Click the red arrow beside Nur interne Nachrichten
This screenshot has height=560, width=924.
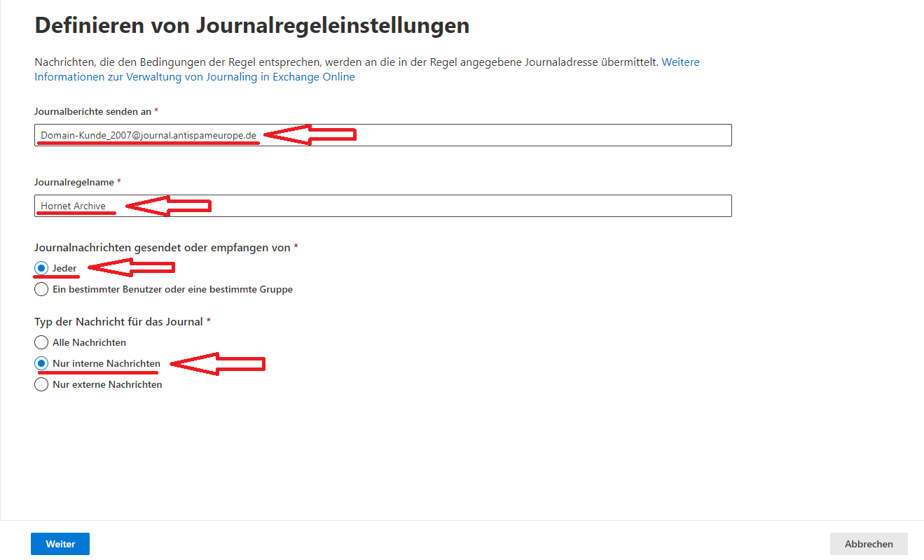218,363
